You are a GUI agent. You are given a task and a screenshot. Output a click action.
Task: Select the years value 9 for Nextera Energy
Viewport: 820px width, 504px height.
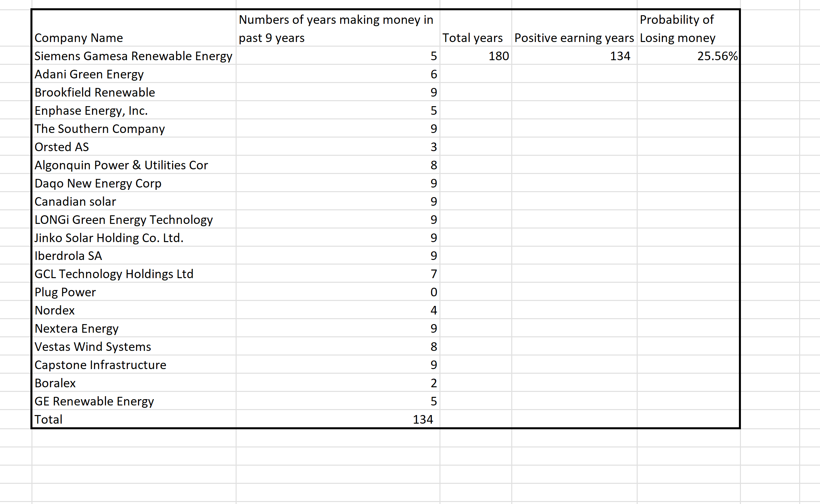[x=338, y=328]
